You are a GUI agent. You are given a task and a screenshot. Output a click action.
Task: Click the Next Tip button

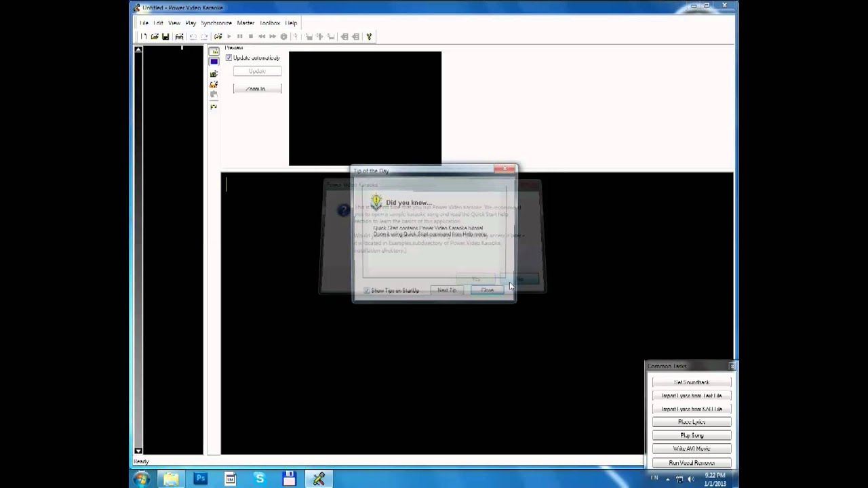(447, 290)
